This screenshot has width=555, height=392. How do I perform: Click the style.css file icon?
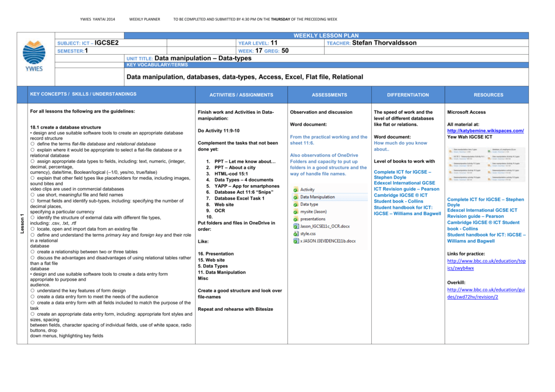(x=296, y=234)
